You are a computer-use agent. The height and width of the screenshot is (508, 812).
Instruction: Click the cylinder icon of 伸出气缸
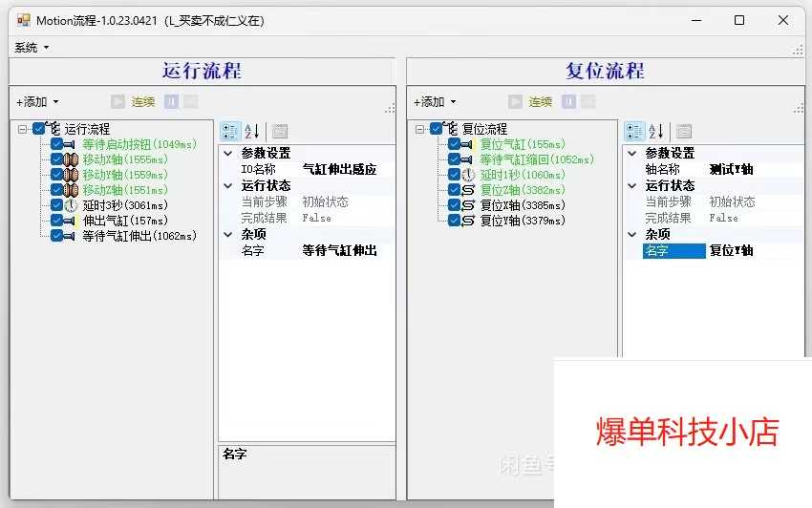tap(71, 222)
